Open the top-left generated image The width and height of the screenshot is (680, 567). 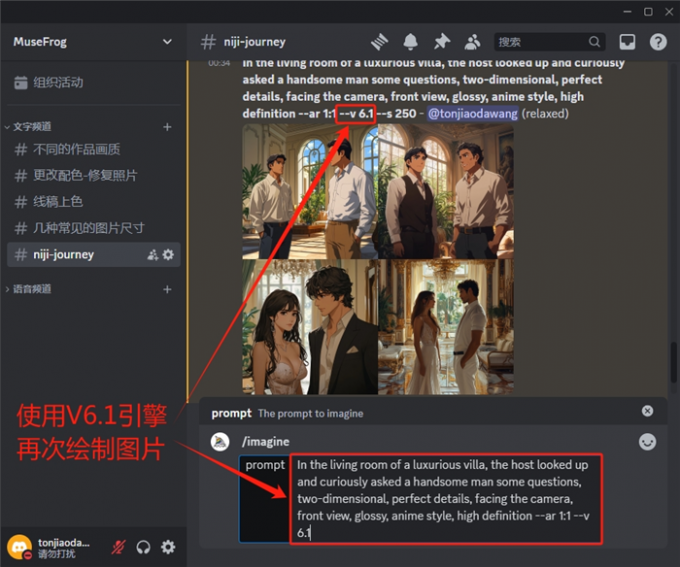310,191
